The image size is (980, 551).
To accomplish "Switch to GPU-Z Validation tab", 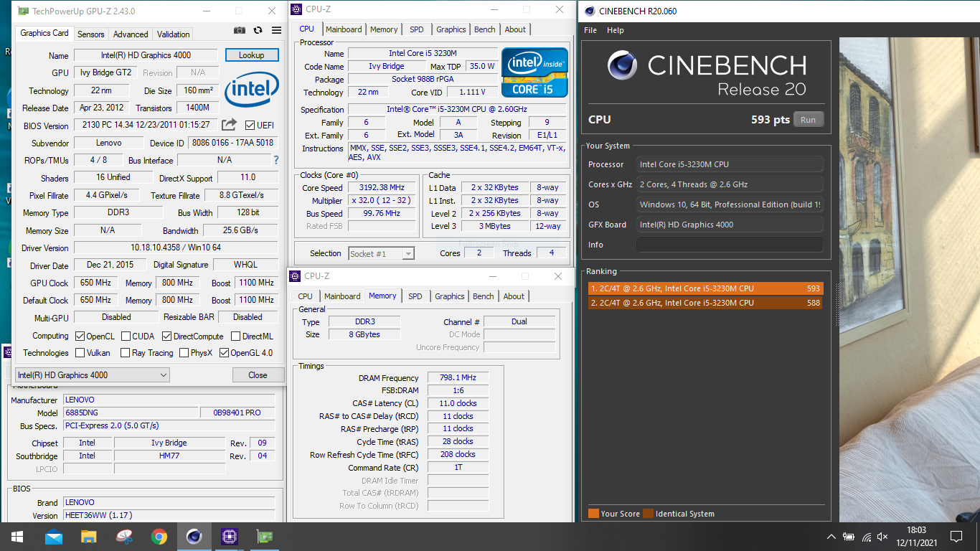I will [x=174, y=34].
